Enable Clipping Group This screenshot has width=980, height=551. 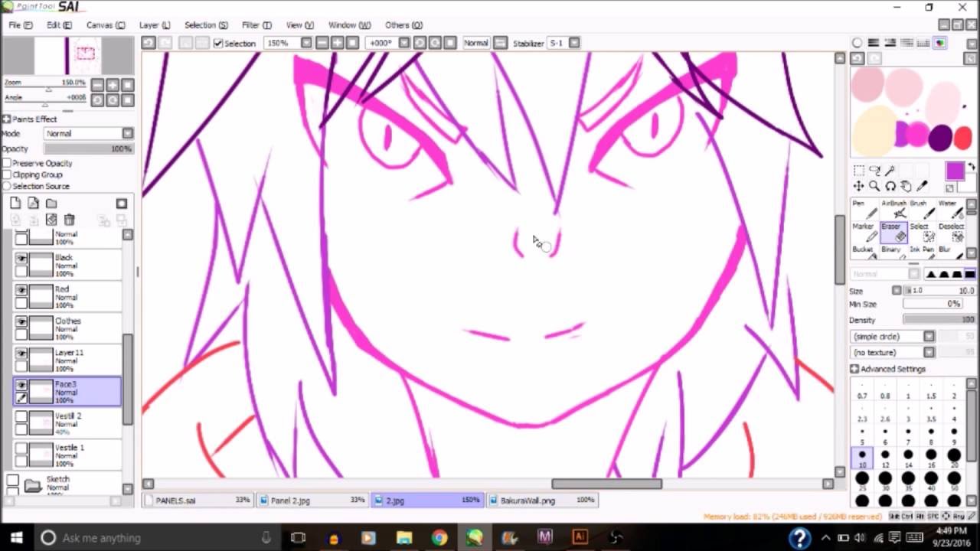click(x=7, y=174)
